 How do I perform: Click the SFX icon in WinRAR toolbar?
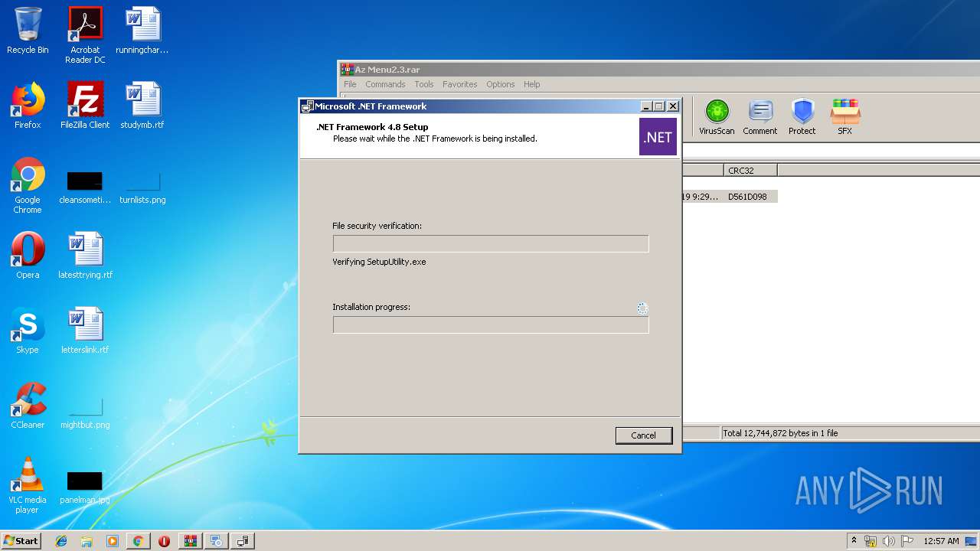point(844,117)
